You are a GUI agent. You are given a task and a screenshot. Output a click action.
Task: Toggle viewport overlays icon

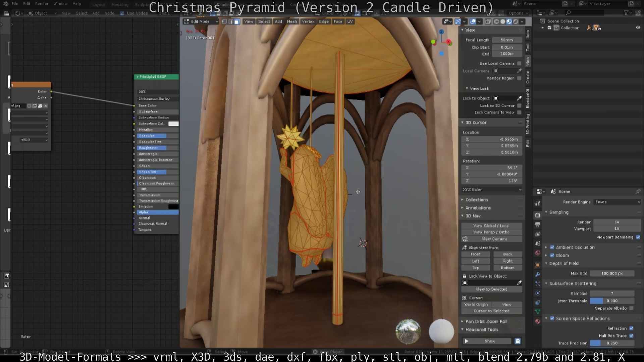tap(473, 21)
